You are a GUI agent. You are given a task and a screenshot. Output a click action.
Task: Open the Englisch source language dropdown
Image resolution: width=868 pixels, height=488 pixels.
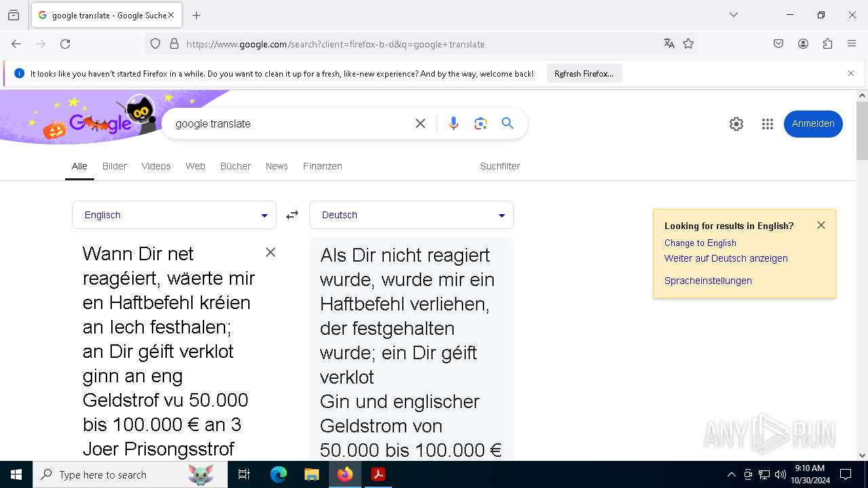[174, 215]
